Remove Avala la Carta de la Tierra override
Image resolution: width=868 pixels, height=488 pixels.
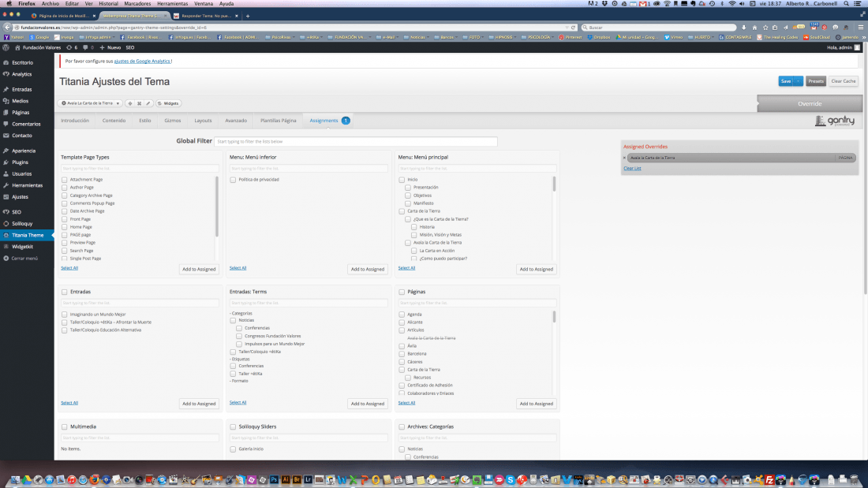point(624,158)
